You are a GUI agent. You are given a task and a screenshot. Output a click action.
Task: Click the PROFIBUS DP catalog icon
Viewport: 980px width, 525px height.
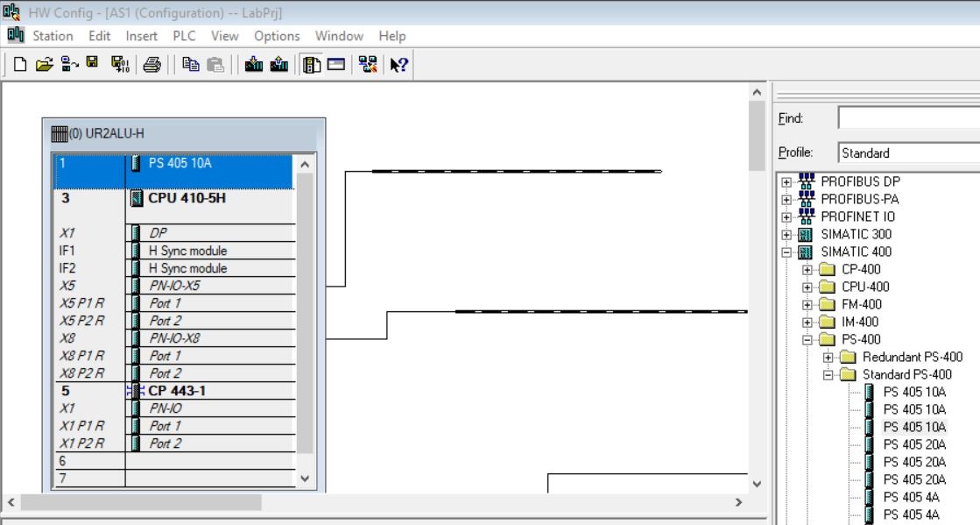tap(807, 181)
